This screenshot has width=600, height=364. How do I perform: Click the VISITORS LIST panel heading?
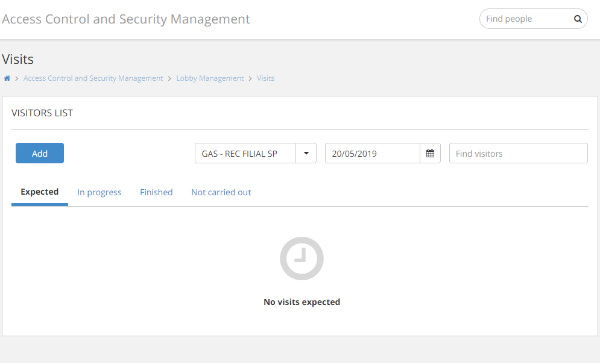(42, 113)
